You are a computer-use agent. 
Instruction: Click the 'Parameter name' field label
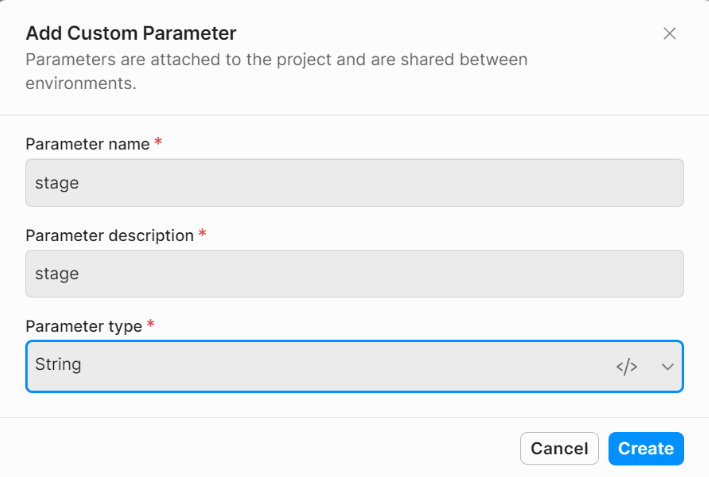88,144
